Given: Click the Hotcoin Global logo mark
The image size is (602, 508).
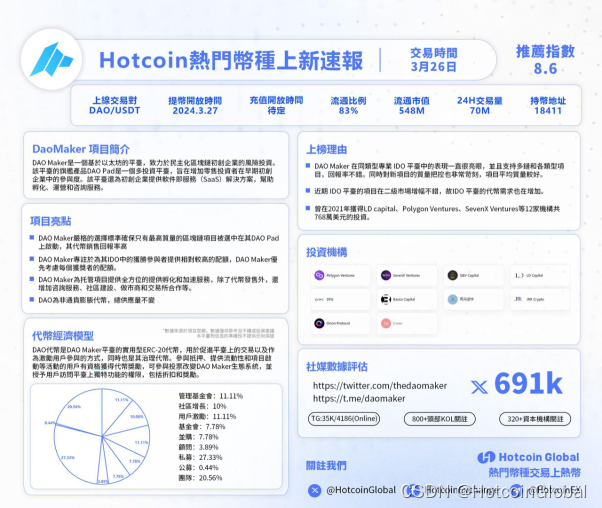Looking at the screenshot, I should tap(486, 457).
